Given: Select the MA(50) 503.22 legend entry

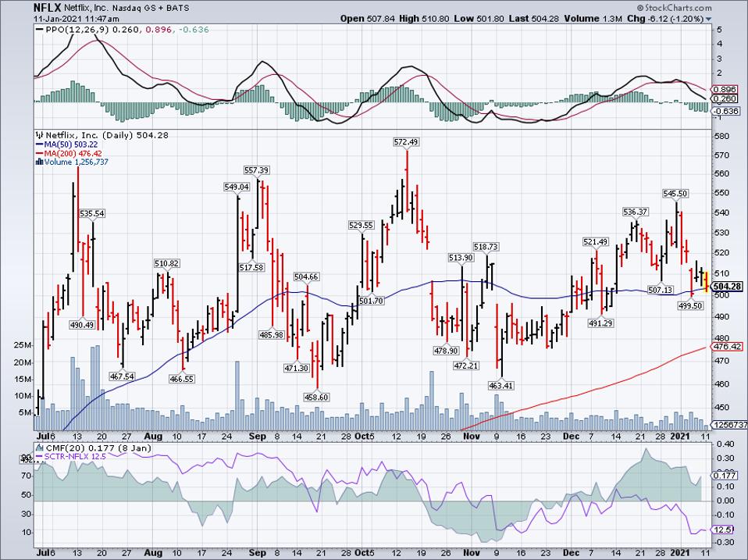Looking at the screenshot, I should tap(67, 144).
